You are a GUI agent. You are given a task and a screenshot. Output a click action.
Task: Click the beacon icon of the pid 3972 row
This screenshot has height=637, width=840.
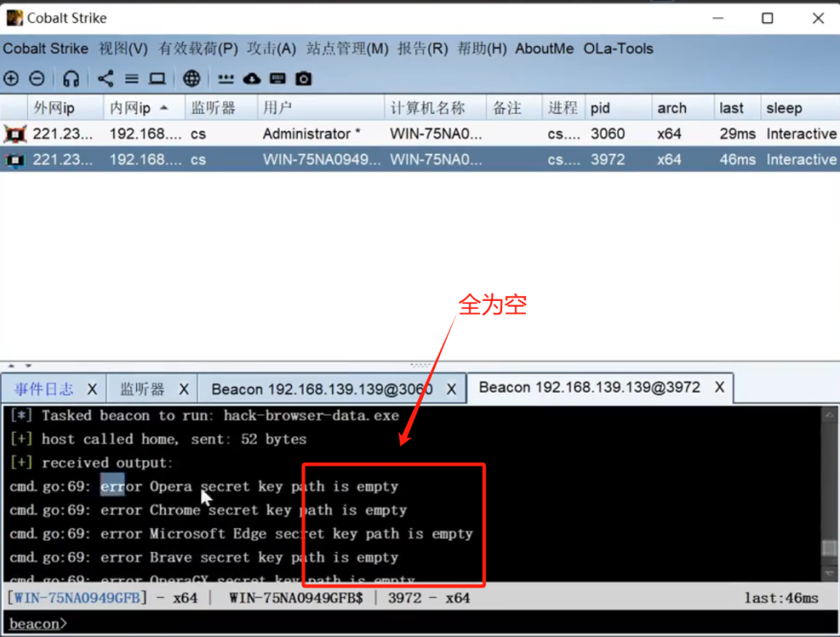[15, 159]
